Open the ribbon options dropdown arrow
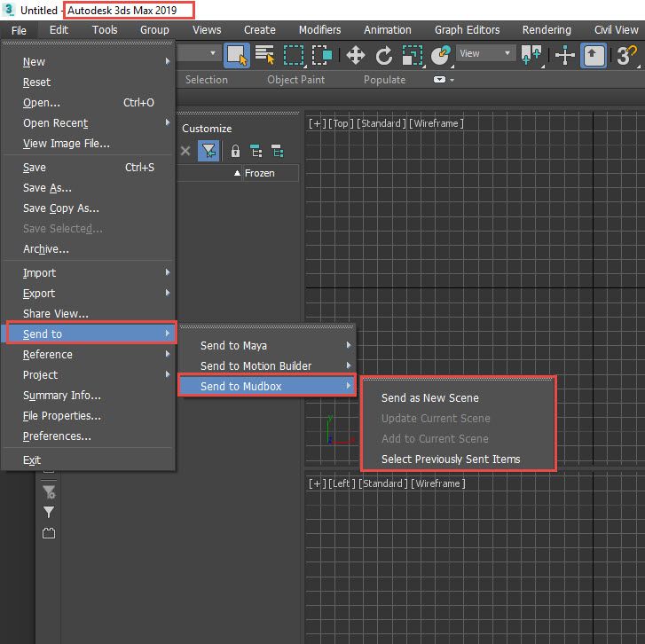The width and height of the screenshot is (645, 644). click(x=452, y=80)
